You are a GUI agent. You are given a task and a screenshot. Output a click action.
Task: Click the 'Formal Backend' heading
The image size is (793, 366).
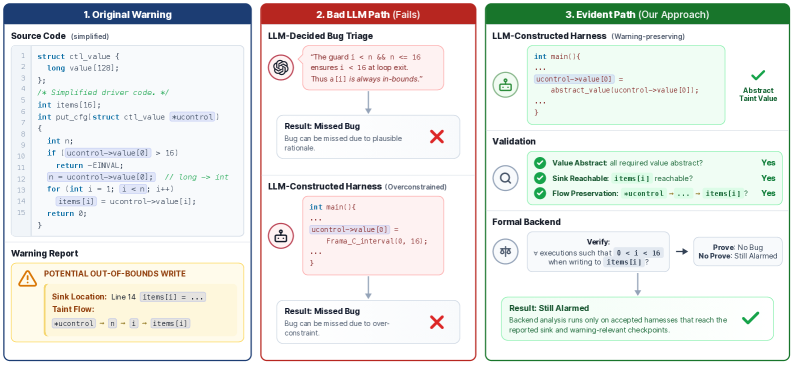point(526,222)
